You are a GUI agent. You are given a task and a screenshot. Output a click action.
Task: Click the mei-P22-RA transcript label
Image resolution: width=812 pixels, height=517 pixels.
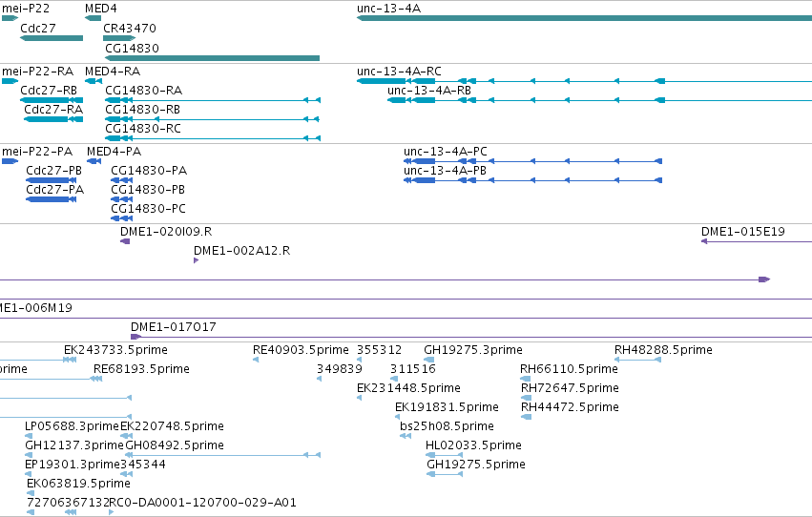tap(38, 71)
